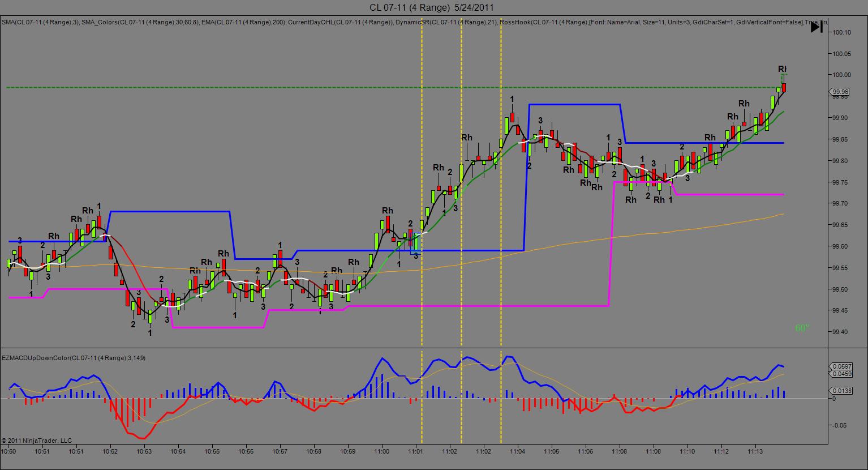The height and width of the screenshot is (470, 868).
Task: Click the 100.10 price axis label
Action: point(843,32)
